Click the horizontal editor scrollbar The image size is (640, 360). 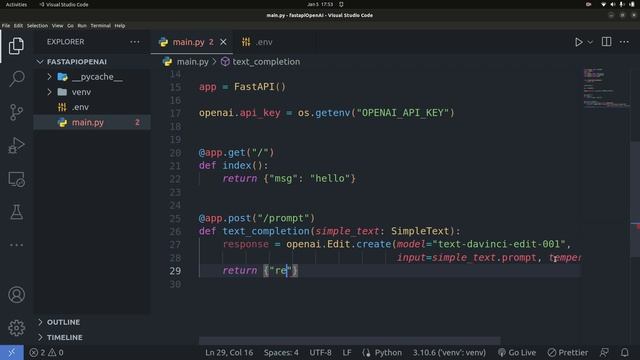click(349, 341)
